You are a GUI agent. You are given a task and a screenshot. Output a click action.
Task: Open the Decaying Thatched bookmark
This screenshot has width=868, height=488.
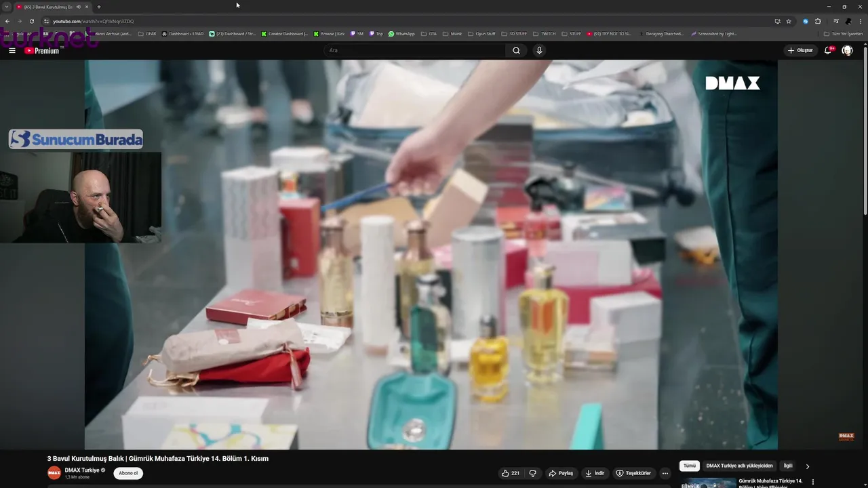click(660, 33)
